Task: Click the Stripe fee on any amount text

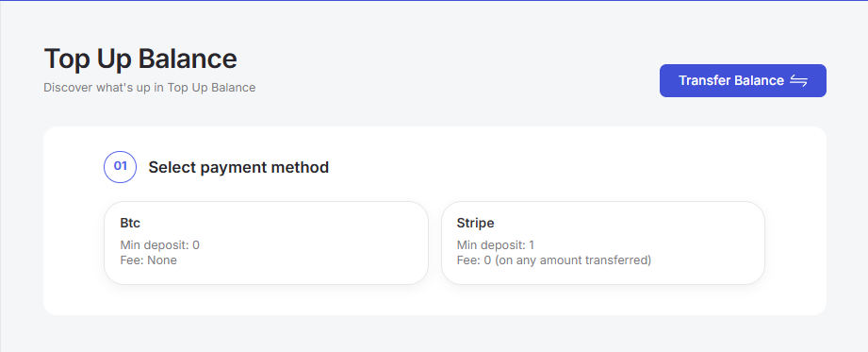Action: (x=553, y=260)
